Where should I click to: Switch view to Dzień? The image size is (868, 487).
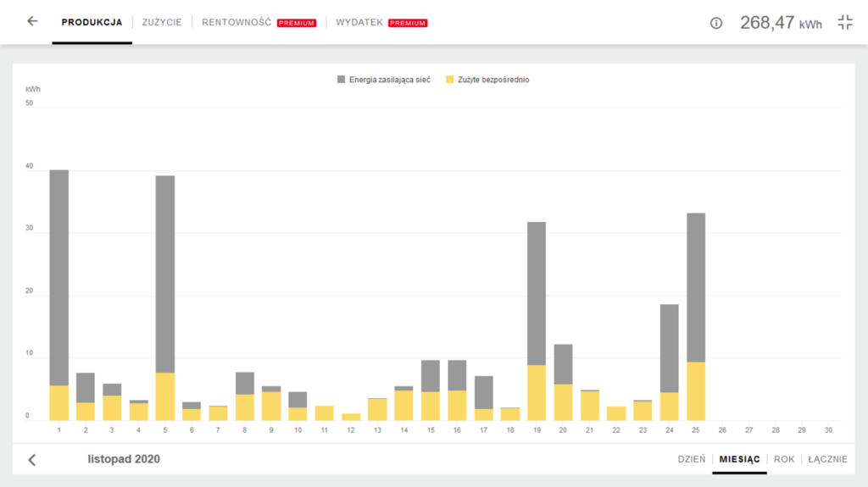coord(691,459)
